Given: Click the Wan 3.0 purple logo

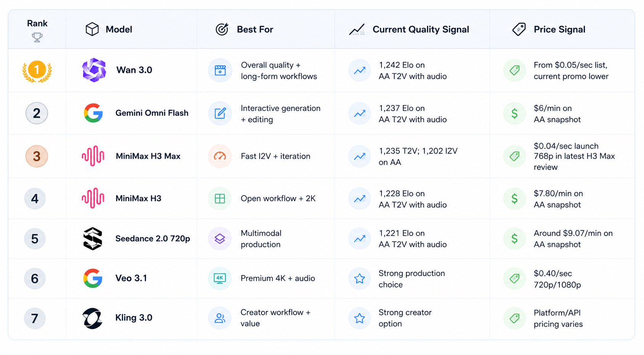Looking at the screenshot, I should [94, 70].
